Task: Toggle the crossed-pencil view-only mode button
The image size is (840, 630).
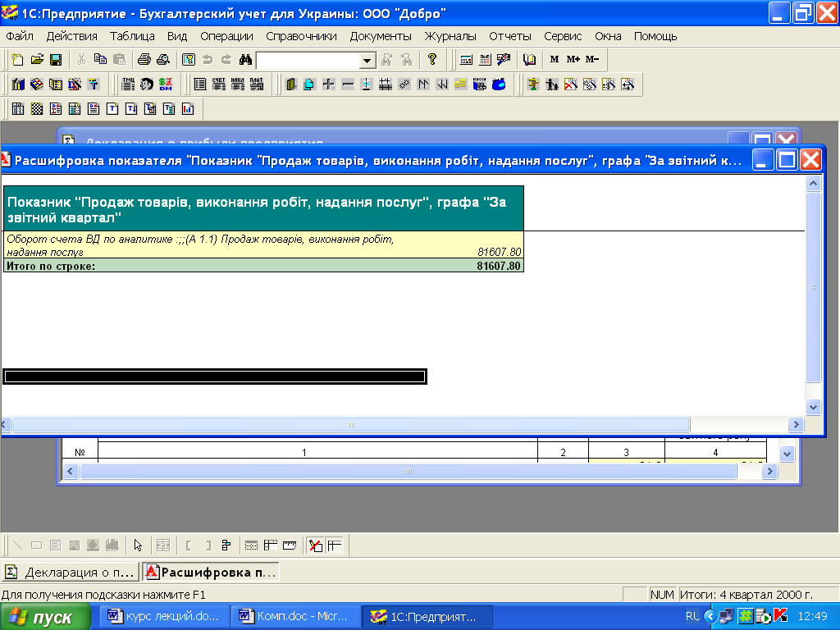Action: coord(316,546)
